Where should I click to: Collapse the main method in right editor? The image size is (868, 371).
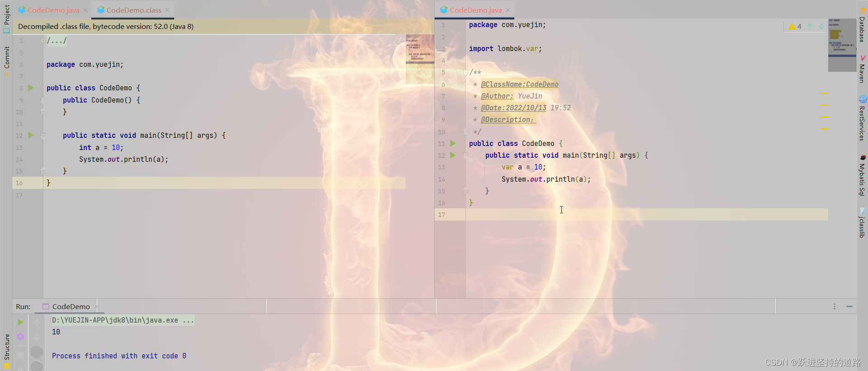pyautogui.click(x=465, y=155)
